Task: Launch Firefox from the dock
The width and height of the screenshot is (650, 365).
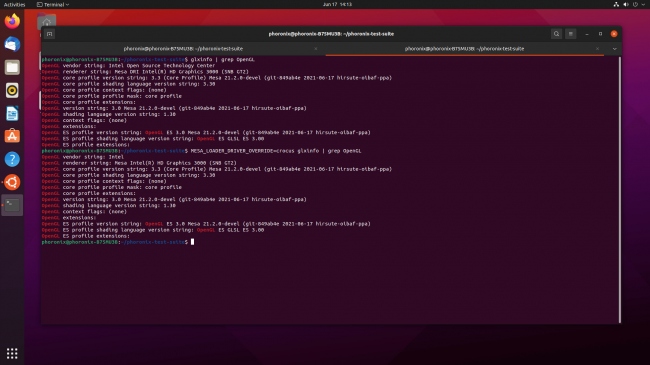Action: [x=12, y=21]
